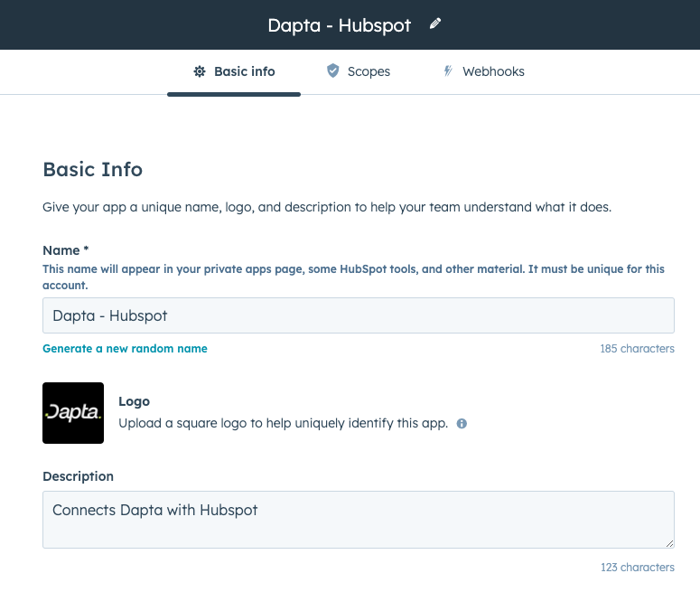Viewport: 700px width, 592px height.
Task: Click the 123 characters counter
Action: tap(637, 568)
